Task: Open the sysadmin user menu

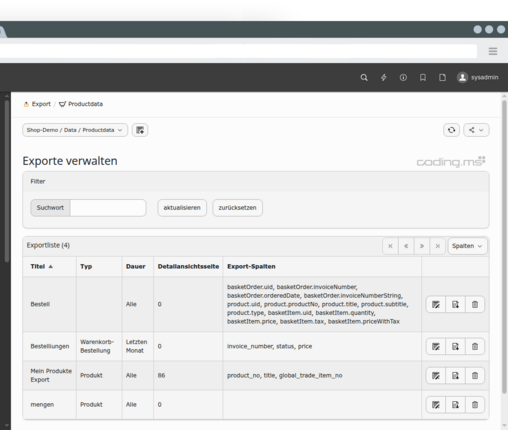Action: pyautogui.click(x=477, y=77)
